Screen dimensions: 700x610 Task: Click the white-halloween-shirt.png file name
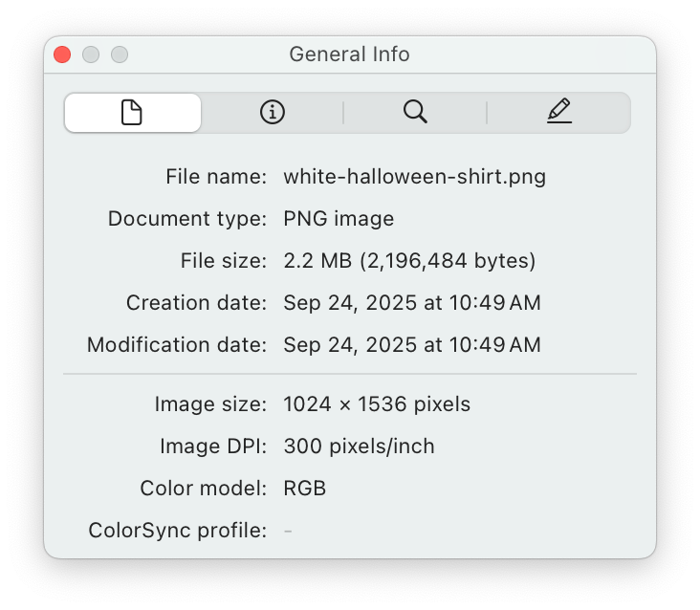[x=414, y=177]
